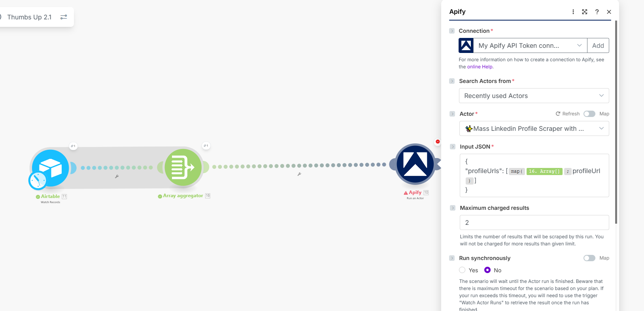The height and width of the screenshot is (311, 644).
Task: Click the Input JSON label
Action: pyautogui.click(x=475, y=147)
